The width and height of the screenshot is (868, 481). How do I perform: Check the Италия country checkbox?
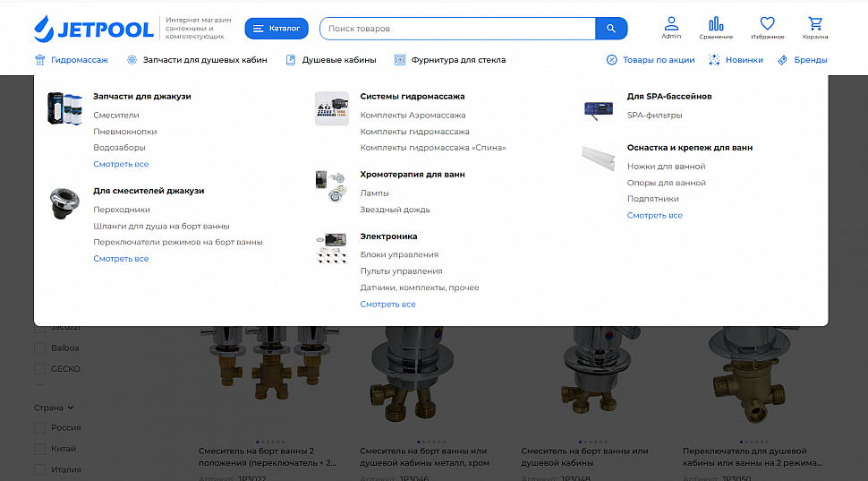(40, 470)
